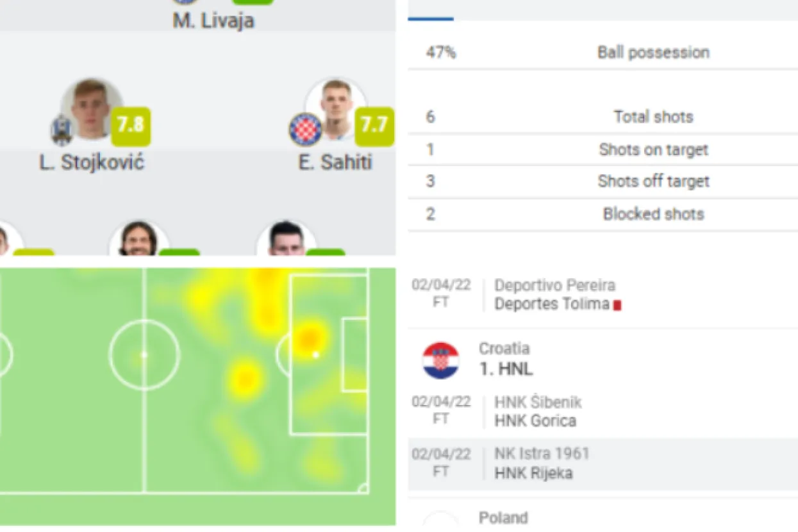Click the red card icon next to Deportes Tolima
This screenshot has width=798, height=532.
point(617,306)
